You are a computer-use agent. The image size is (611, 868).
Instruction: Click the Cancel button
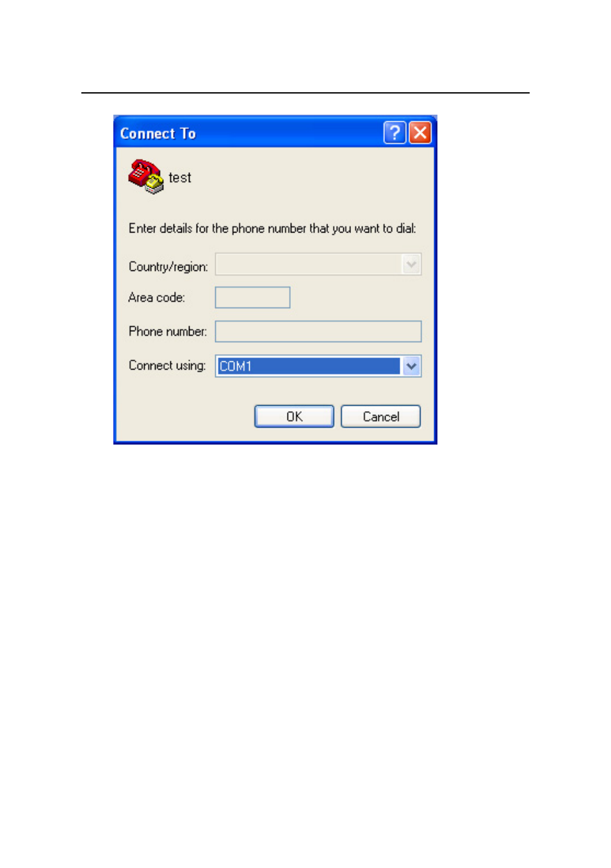pyautogui.click(x=381, y=416)
